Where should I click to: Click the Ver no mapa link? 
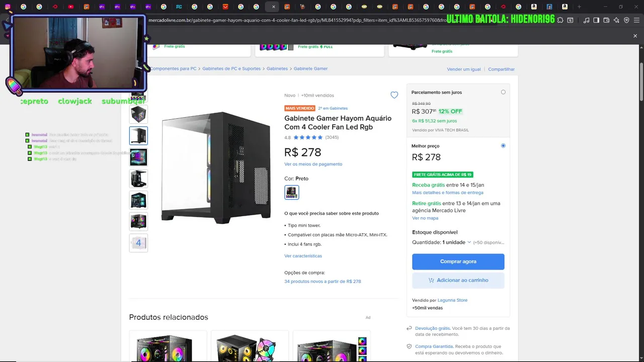425,218
